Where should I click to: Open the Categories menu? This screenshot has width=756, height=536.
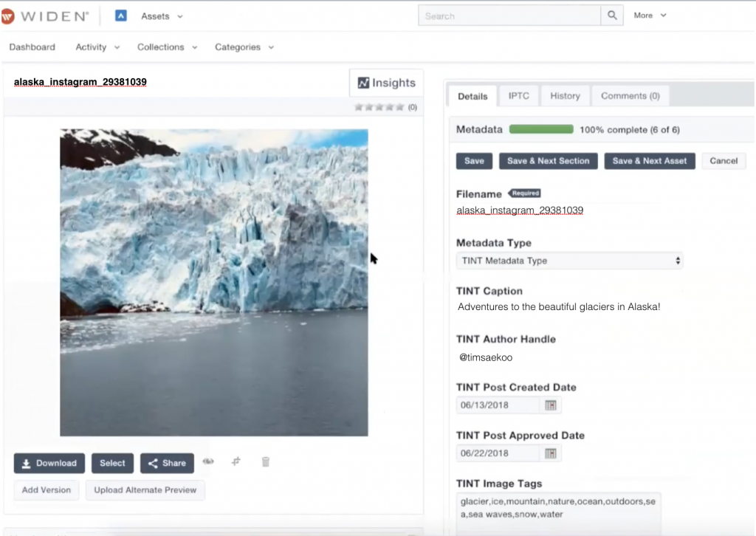(x=244, y=47)
